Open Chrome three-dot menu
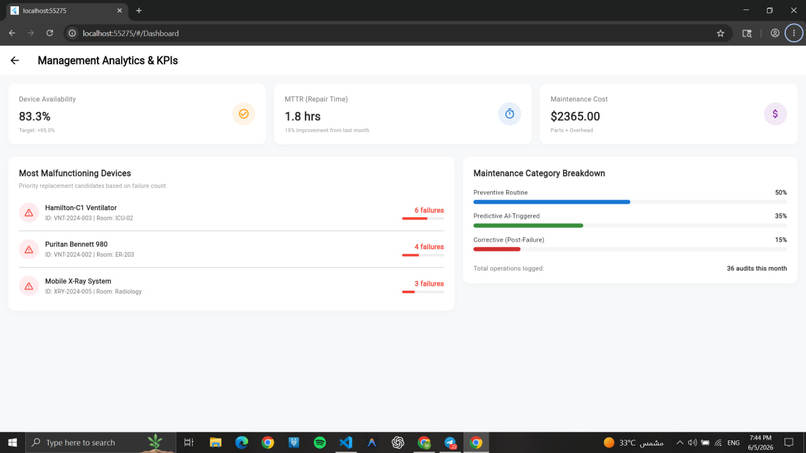The height and width of the screenshot is (453, 806). tap(794, 33)
